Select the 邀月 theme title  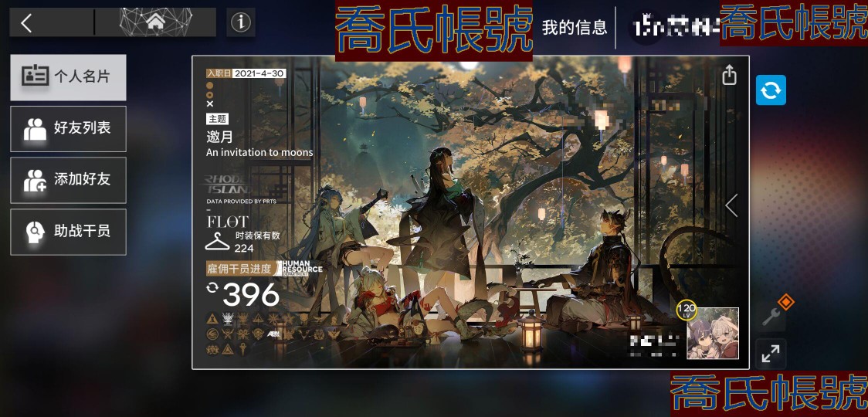tap(220, 137)
